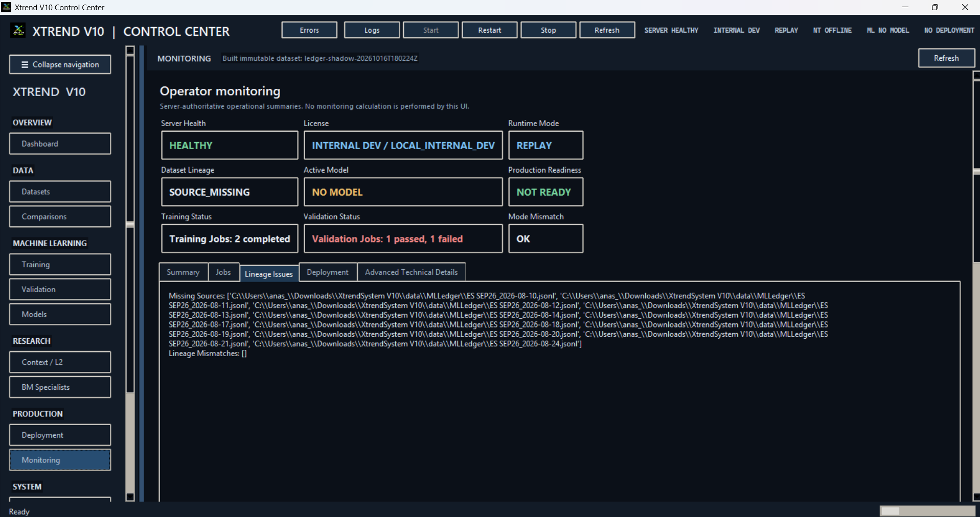
Task: Click SERVER HEALTHY status indicator in header
Action: pyautogui.click(x=671, y=30)
